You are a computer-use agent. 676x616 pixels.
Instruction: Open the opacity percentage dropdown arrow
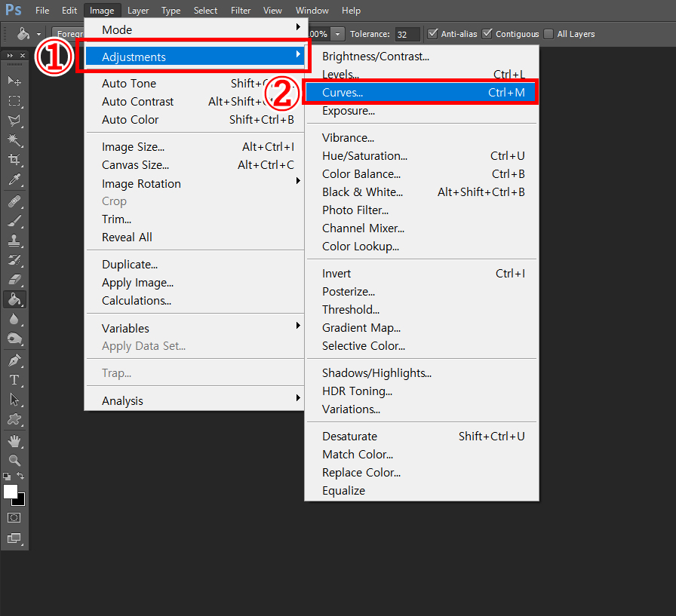coord(338,34)
